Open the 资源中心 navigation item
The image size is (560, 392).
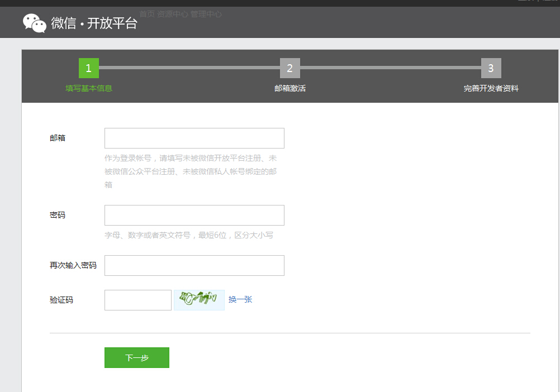point(173,14)
